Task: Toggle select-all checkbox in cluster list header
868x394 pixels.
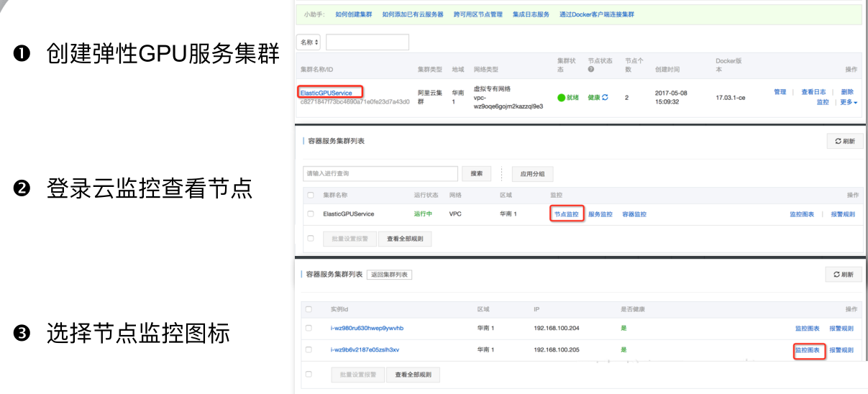Action: (x=311, y=195)
